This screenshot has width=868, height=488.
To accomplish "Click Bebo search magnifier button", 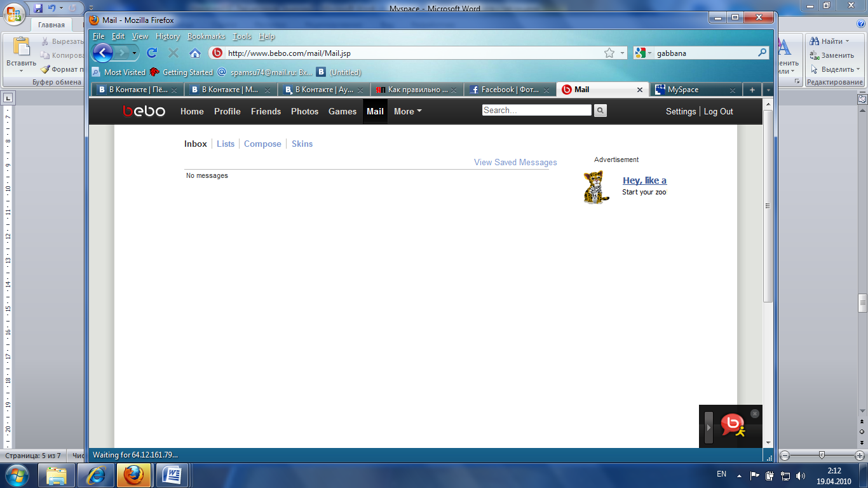I will 600,111.
